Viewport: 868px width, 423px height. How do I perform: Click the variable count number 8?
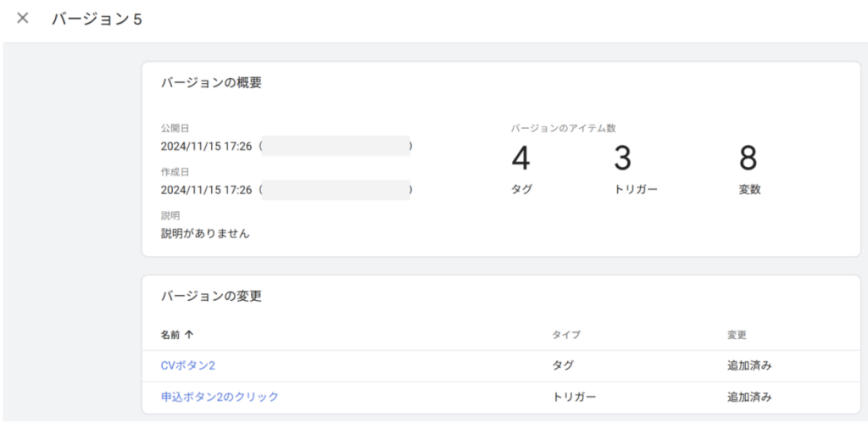click(748, 159)
